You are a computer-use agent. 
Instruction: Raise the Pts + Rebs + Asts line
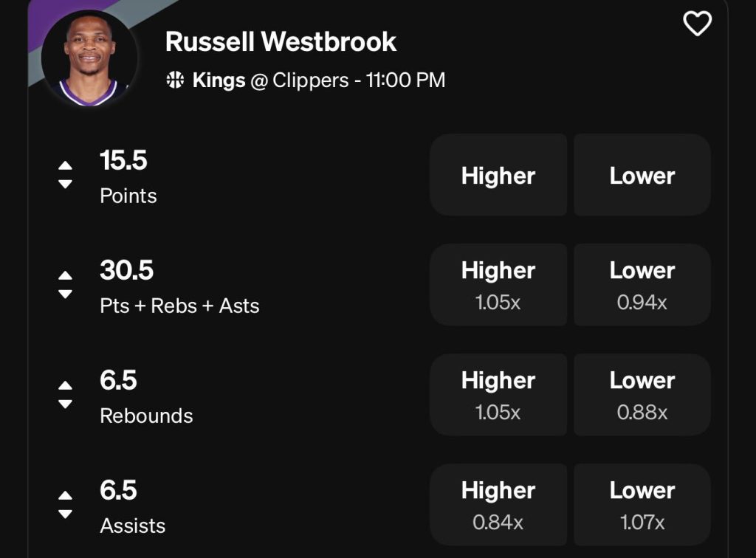pos(66,275)
